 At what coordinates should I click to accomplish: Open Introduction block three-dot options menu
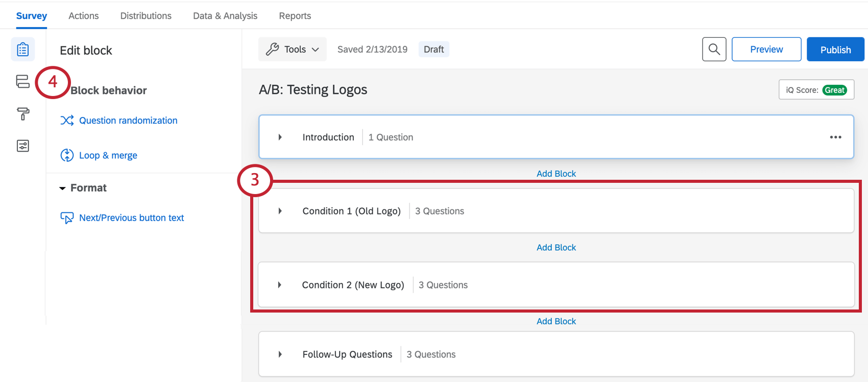click(835, 137)
